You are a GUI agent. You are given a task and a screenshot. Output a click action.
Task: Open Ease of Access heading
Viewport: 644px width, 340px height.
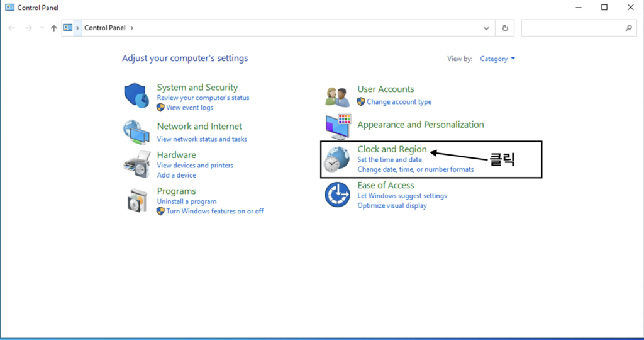pyautogui.click(x=386, y=185)
